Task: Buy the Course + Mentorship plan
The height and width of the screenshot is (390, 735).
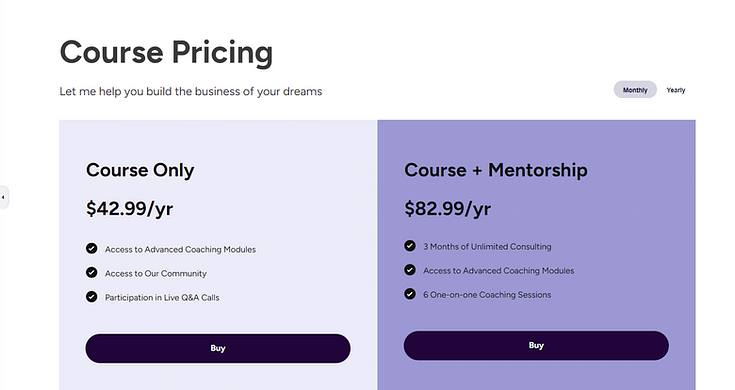Action: [536, 345]
